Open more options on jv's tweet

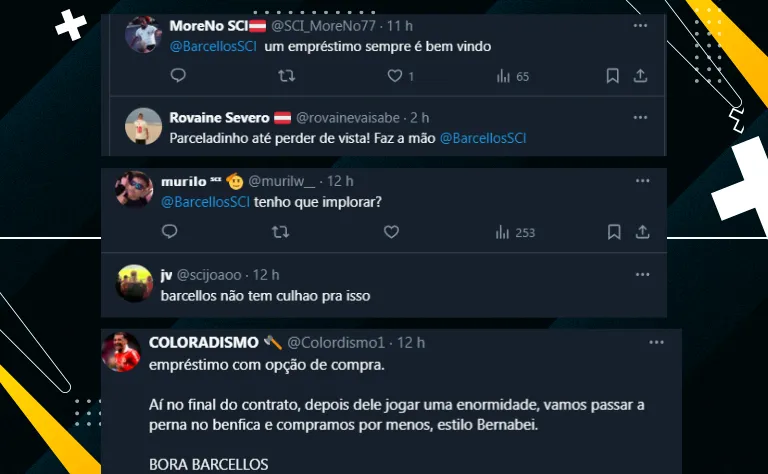641,273
